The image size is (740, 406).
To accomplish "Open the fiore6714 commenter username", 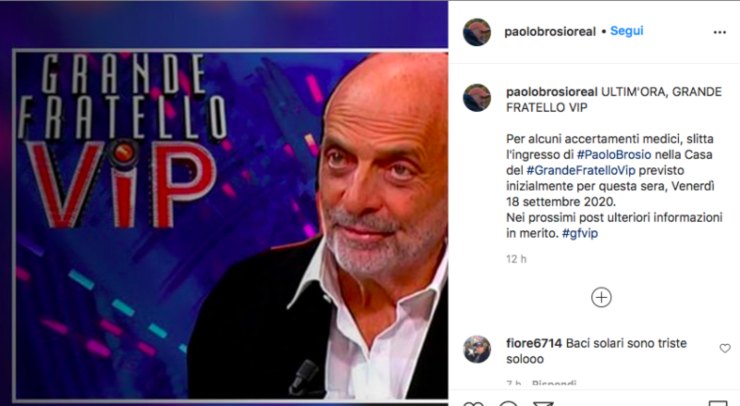I will (534, 343).
